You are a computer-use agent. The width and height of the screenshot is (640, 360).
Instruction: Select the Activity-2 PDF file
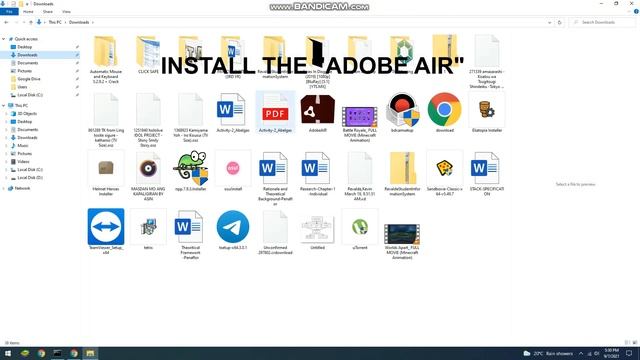click(x=275, y=113)
